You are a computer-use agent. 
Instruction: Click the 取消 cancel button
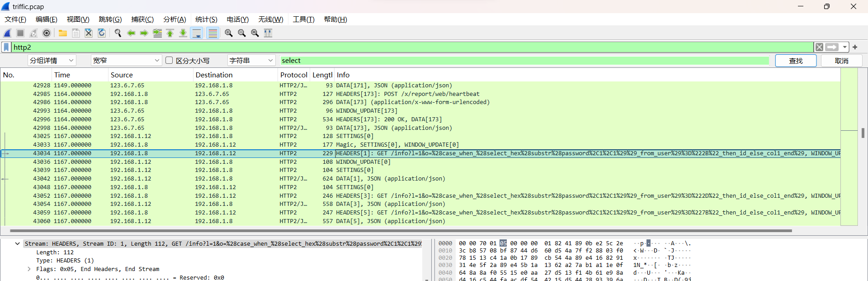(x=841, y=61)
